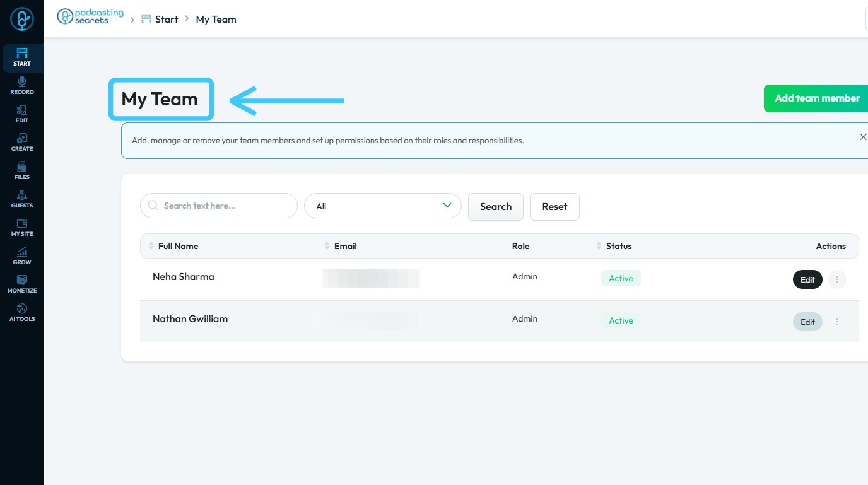The width and height of the screenshot is (868, 485).
Task: Open the Guests section in sidebar
Action: (22, 199)
